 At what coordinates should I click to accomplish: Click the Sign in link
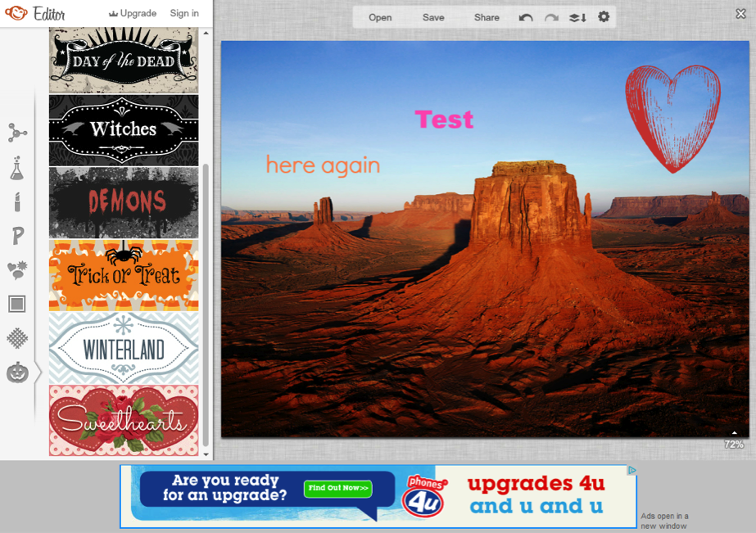tap(184, 13)
